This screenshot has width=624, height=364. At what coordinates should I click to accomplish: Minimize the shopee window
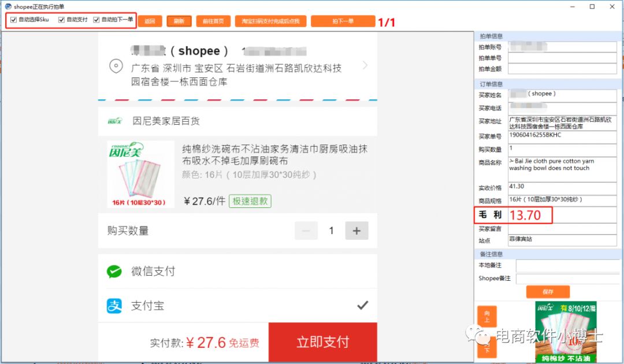572,7
